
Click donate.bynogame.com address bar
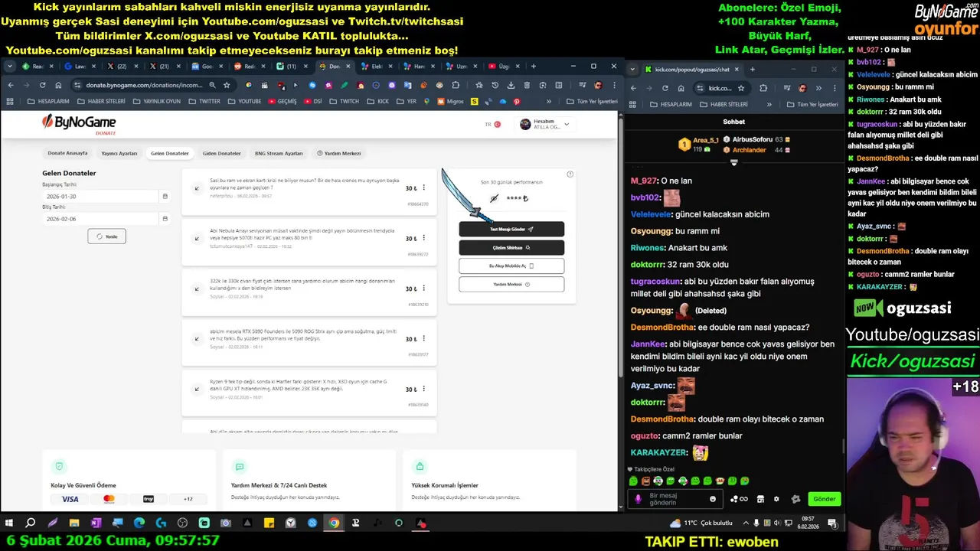pos(143,85)
